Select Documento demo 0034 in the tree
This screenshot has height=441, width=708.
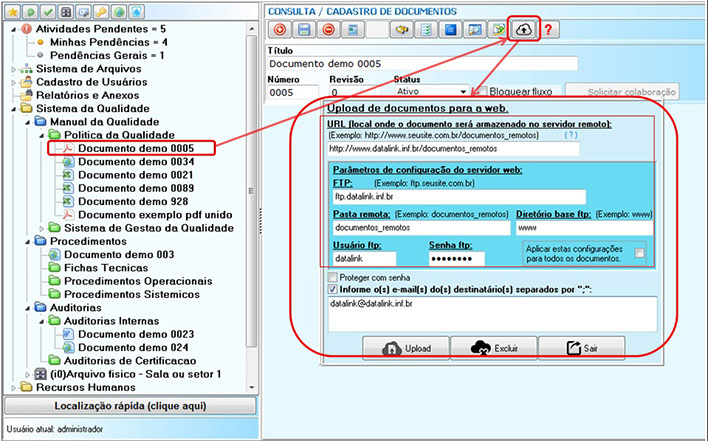point(136,161)
